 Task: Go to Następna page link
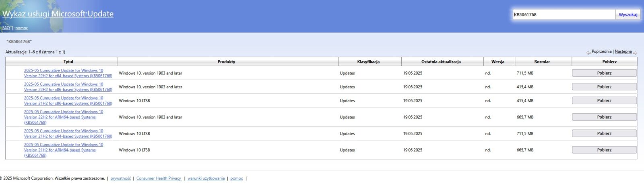point(623,51)
